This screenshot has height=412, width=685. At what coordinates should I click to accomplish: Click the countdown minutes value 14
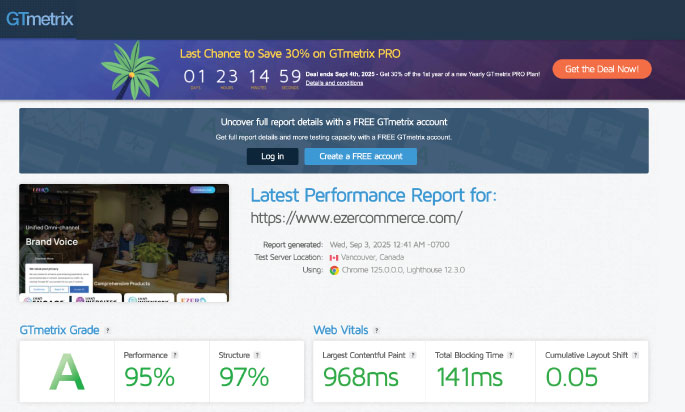[x=259, y=76]
